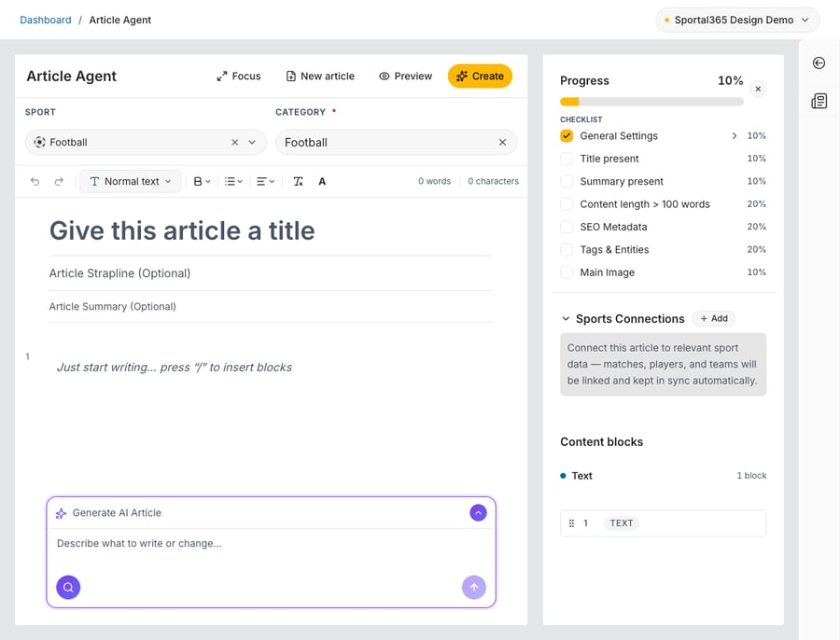840x640 pixels.
Task: Collapse the Generate AI Article panel
Action: pyautogui.click(x=479, y=512)
